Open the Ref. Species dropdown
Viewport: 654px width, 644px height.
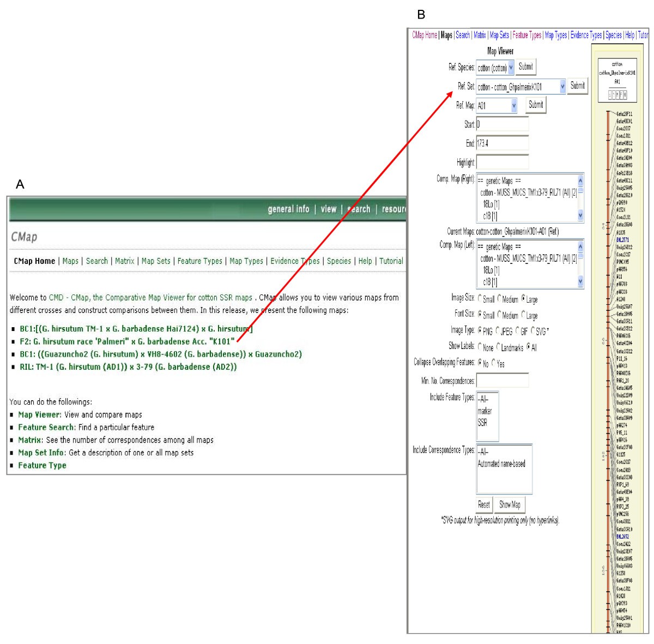(495, 68)
